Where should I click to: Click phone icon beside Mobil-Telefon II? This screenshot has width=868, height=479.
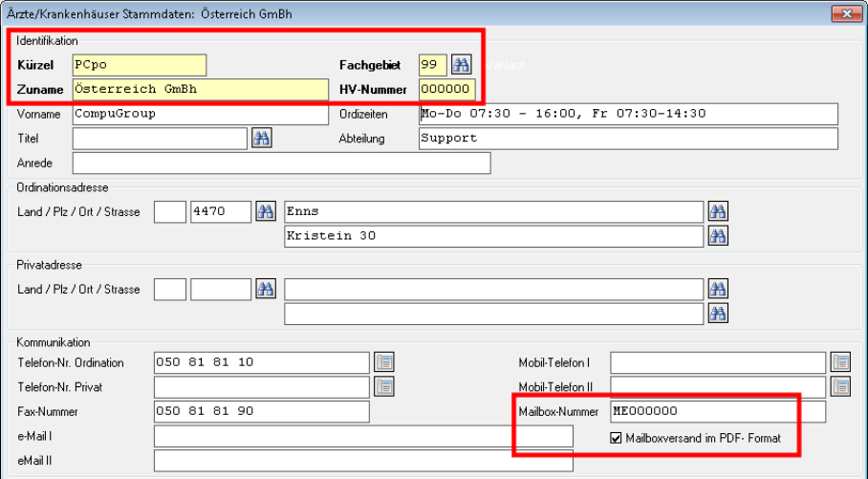pos(841,386)
